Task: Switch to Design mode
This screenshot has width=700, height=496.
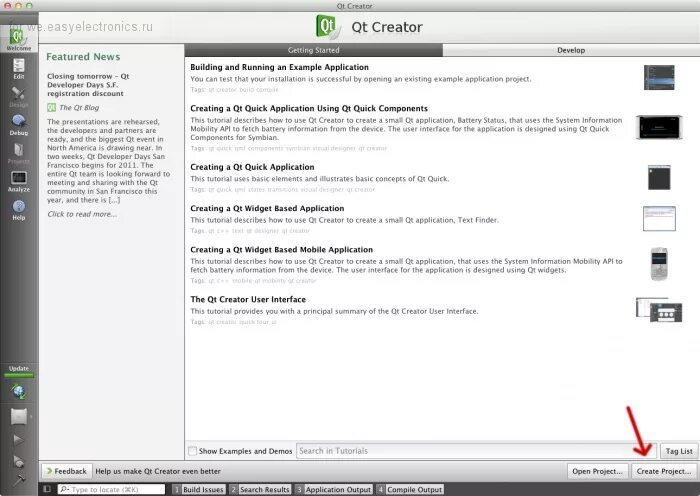Action: tap(19, 97)
